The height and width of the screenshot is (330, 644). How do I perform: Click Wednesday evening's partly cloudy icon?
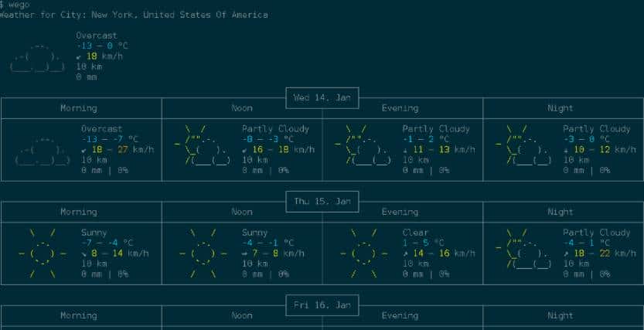pos(363,145)
